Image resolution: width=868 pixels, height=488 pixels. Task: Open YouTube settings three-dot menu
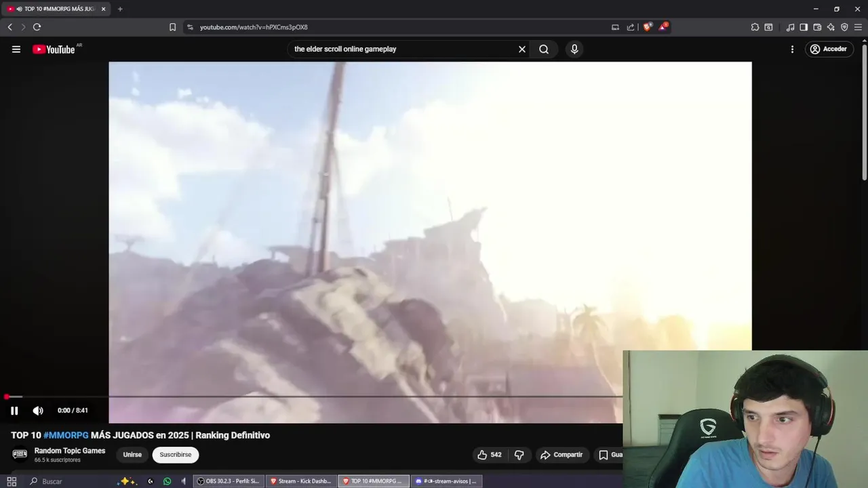[x=792, y=49]
